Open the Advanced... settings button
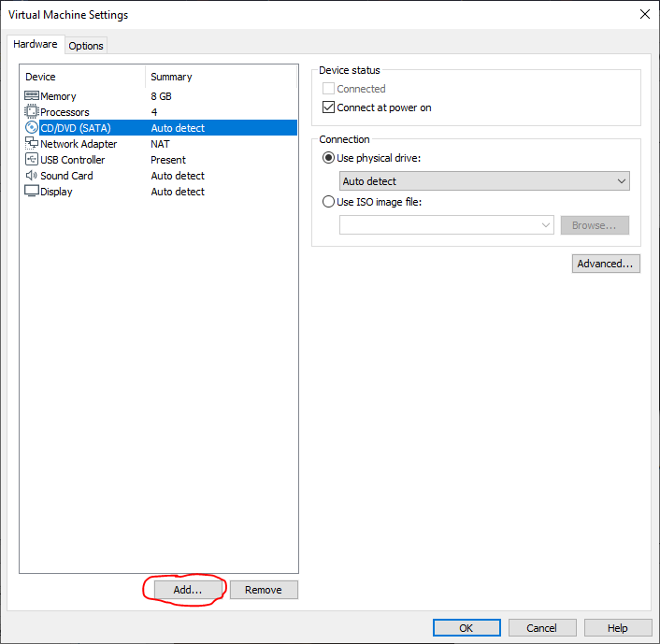660x644 pixels. click(x=606, y=264)
